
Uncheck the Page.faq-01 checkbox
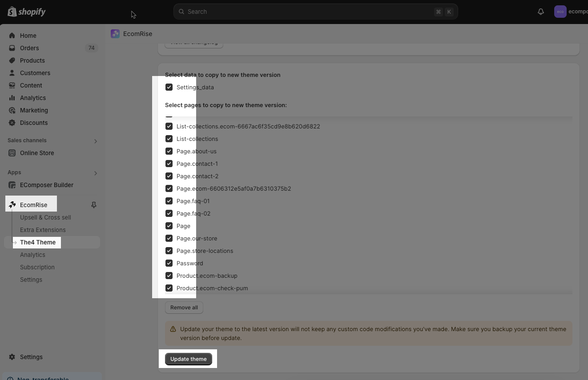tap(169, 201)
